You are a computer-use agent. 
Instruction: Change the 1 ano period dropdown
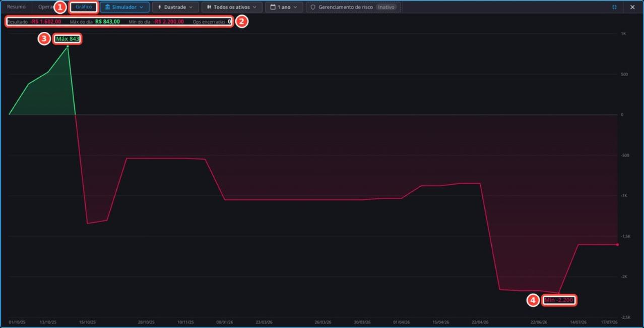(284, 8)
